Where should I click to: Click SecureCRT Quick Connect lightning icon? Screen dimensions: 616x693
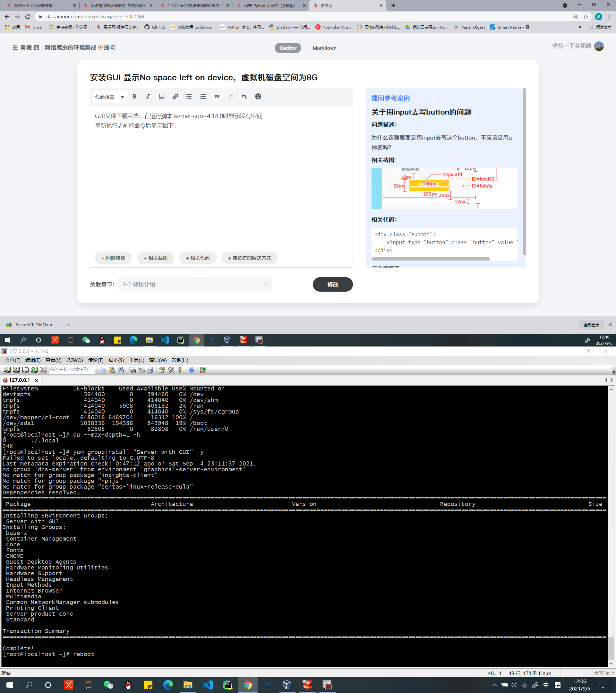pyautogui.click(x=16, y=370)
